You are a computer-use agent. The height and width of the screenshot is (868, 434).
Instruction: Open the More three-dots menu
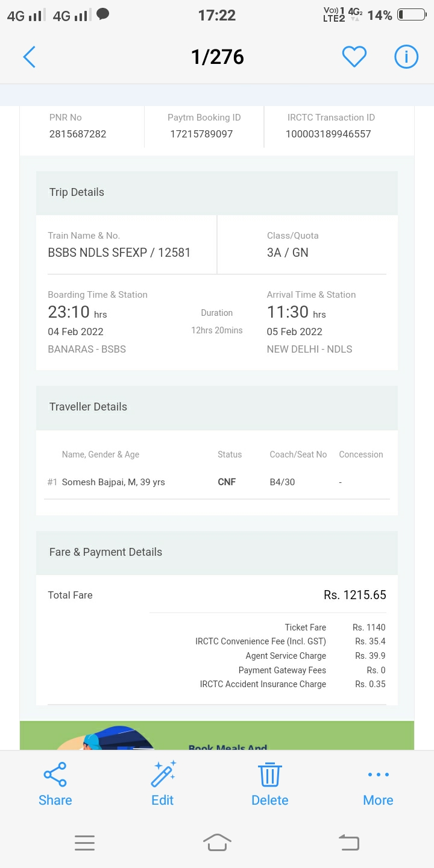(x=378, y=775)
